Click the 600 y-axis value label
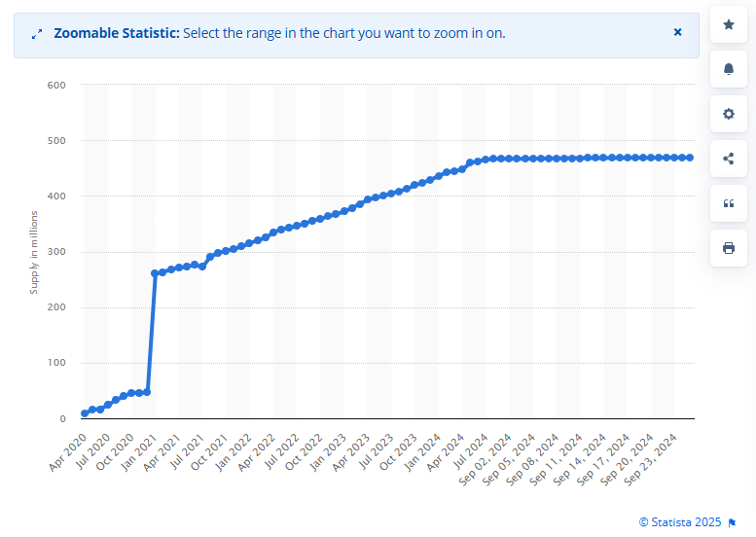The height and width of the screenshot is (537, 756). pos(55,86)
